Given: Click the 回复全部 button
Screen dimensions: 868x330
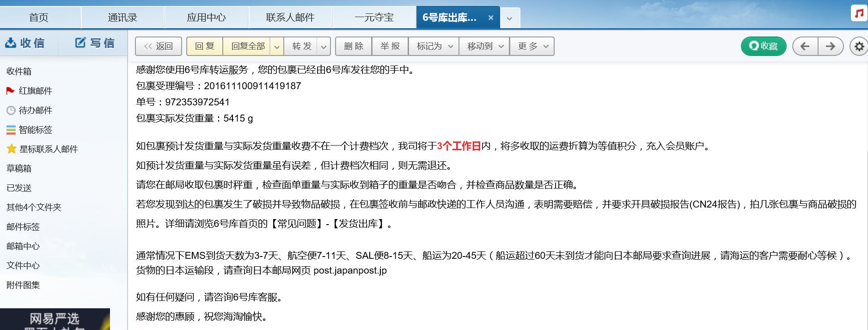Looking at the screenshot, I should (248, 46).
